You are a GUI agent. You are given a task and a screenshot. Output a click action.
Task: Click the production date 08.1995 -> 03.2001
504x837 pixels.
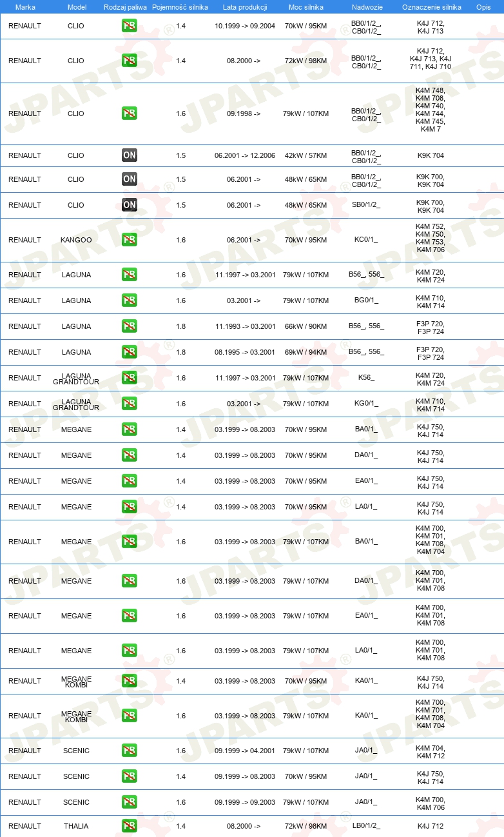(x=245, y=352)
